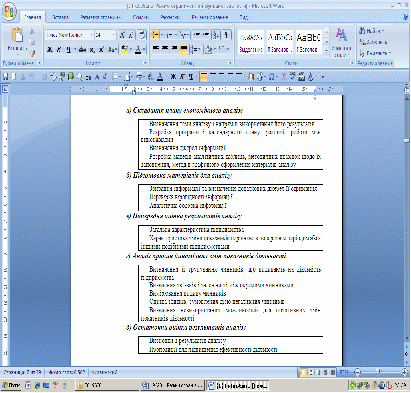This screenshot has width=411, height=393.
Task: Click the Replace button in the Editing group
Action: tap(373, 42)
